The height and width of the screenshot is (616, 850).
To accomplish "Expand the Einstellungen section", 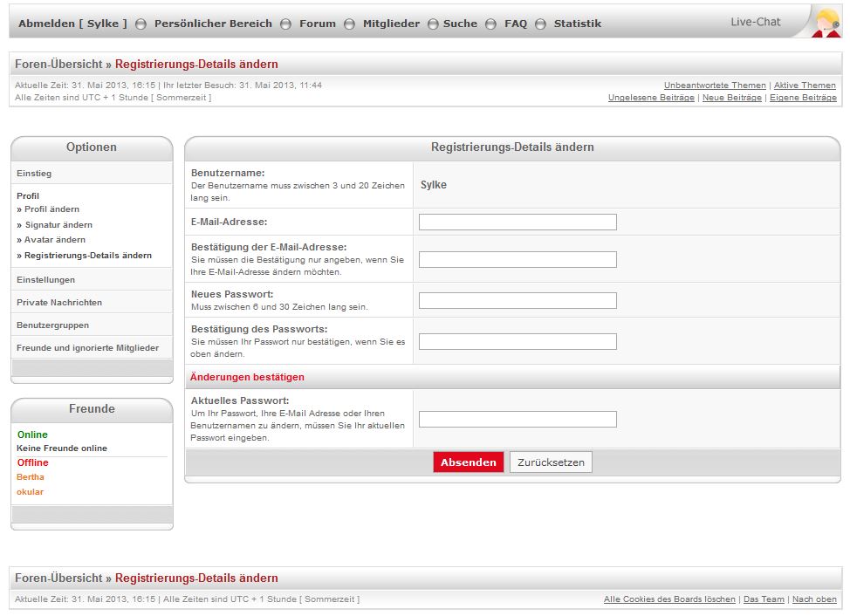I will click(45, 280).
